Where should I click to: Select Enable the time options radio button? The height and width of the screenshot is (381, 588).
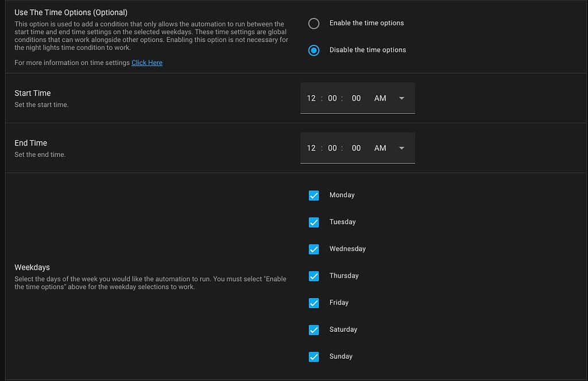point(314,23)
